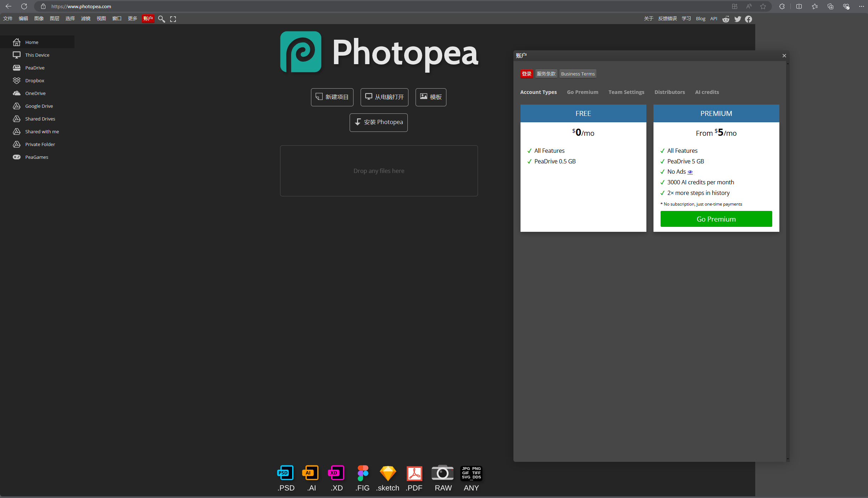
Task: Open the Business Terms link
Action: point(578,74)
